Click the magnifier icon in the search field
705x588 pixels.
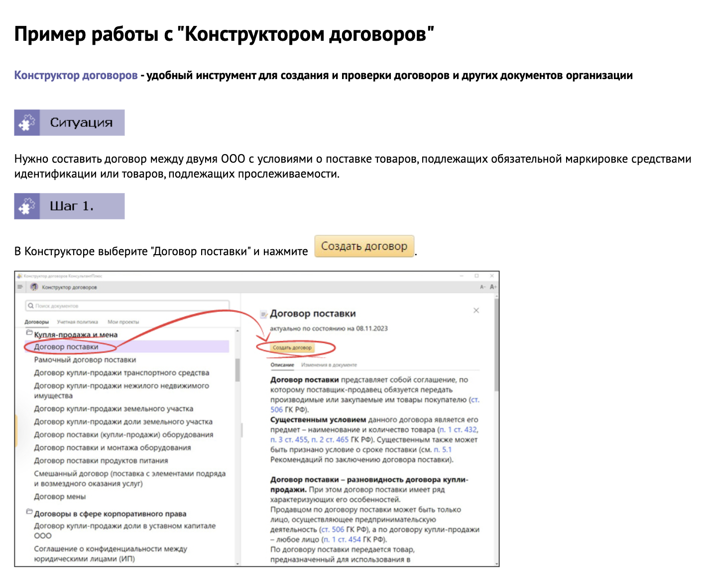[31, 306]
